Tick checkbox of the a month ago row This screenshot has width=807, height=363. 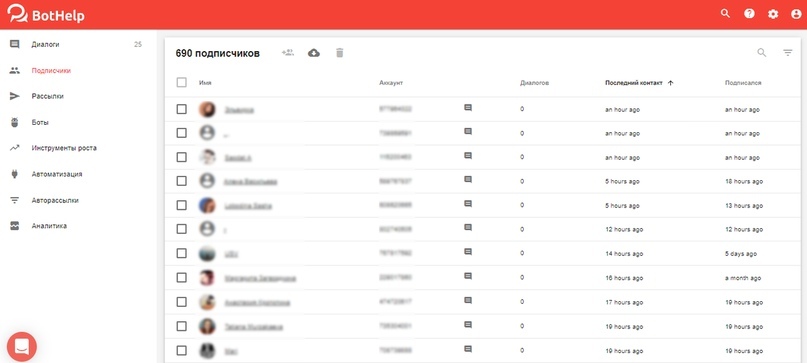[x=182, y=278]
